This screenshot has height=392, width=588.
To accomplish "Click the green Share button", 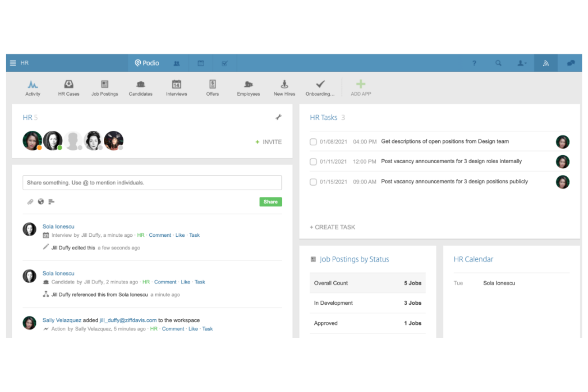I will [x=270, y=202].
